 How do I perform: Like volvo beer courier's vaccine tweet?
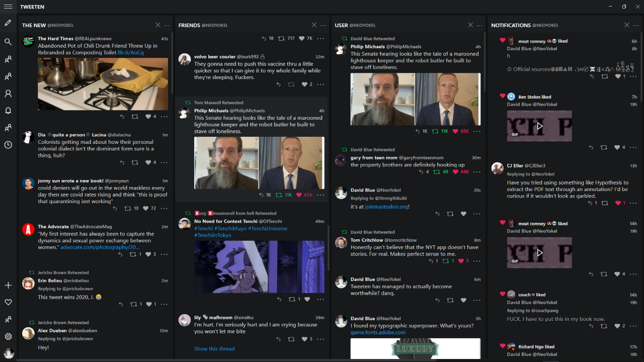(304, 84)
